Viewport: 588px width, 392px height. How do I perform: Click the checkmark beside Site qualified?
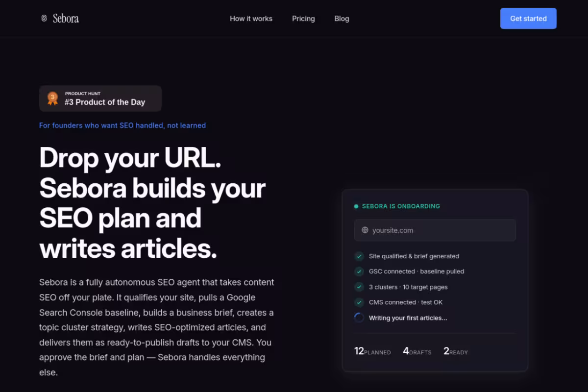[359, 256]
